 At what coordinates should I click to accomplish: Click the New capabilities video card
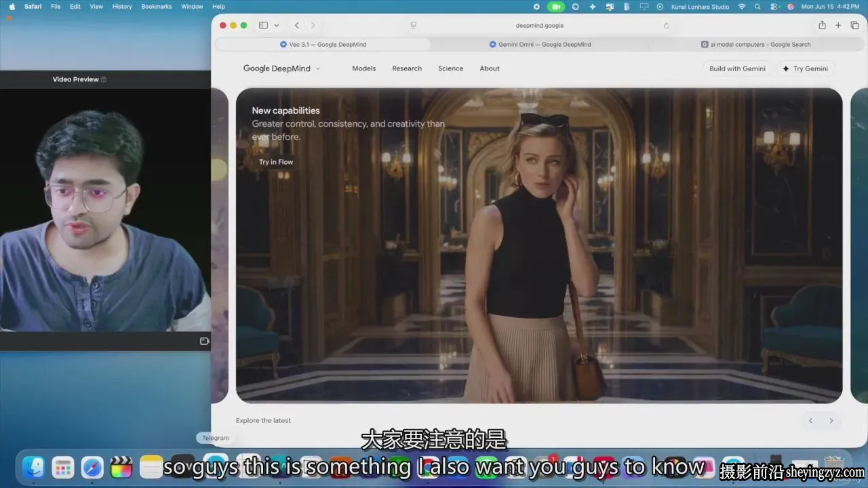coord(539,245)
